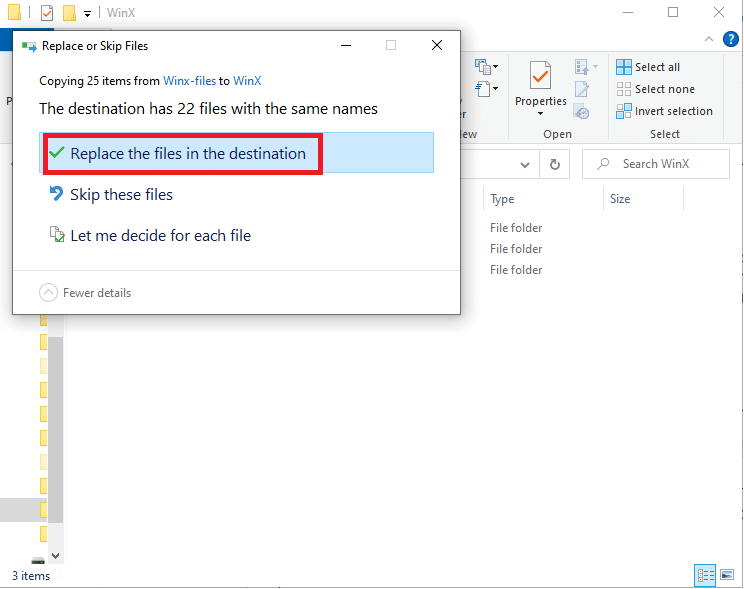Image resolution: width=744 pixels, height=589 pixels.
Task: Click the Select all grid icon
Action: point(623,67)
